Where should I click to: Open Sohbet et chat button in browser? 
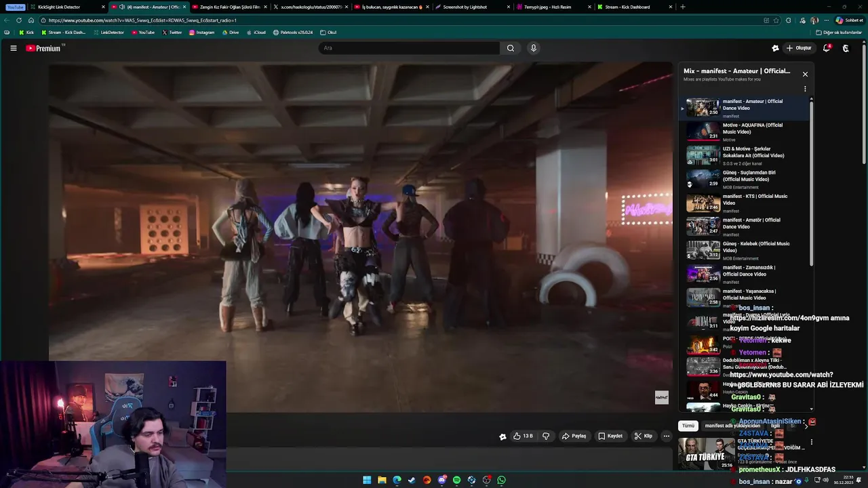(x=849, y=20)
